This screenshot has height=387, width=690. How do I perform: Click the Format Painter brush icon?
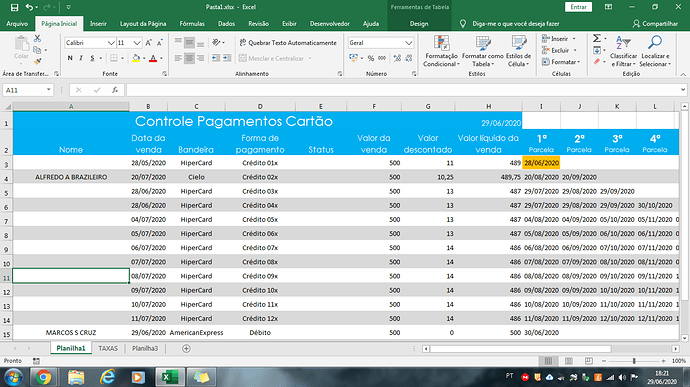click(x=37, y=61)
